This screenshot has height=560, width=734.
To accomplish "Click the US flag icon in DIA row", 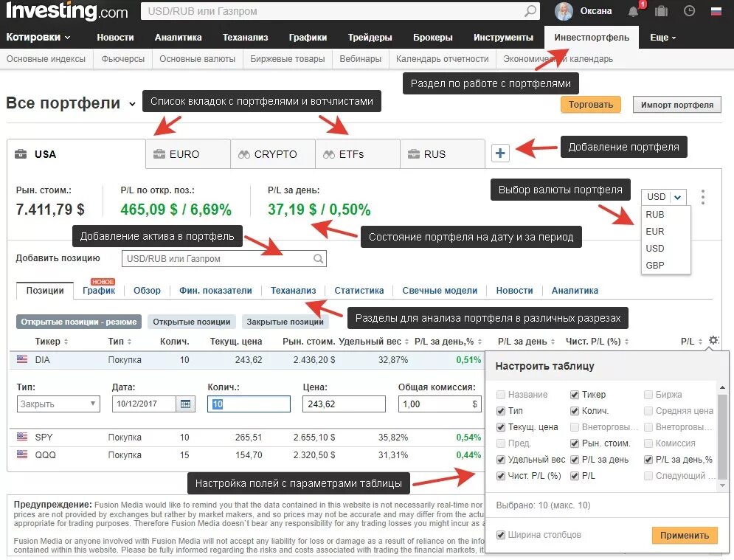I will point(22,359).
